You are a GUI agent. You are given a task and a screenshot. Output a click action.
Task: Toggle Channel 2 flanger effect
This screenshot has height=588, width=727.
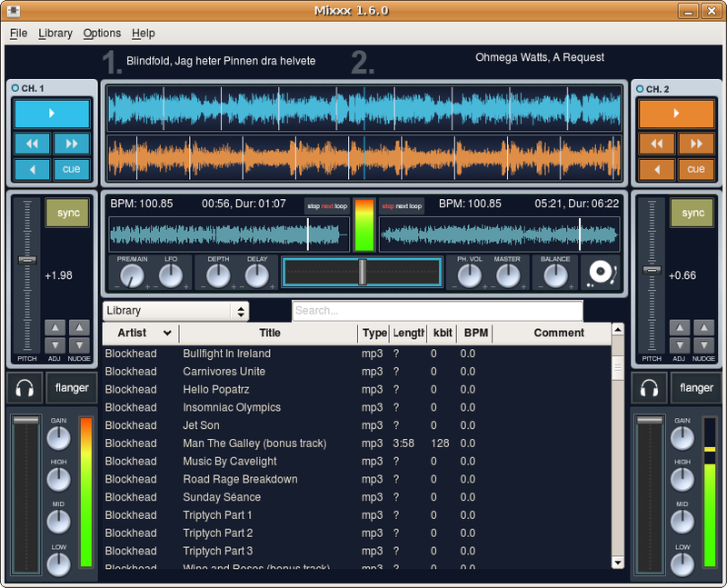(x=696, y=388)
